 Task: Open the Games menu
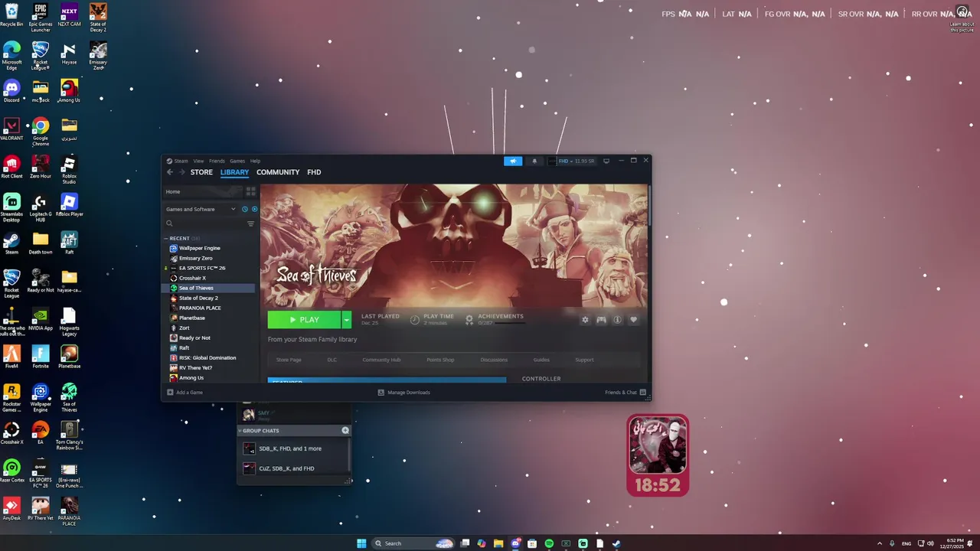[237, 161]
